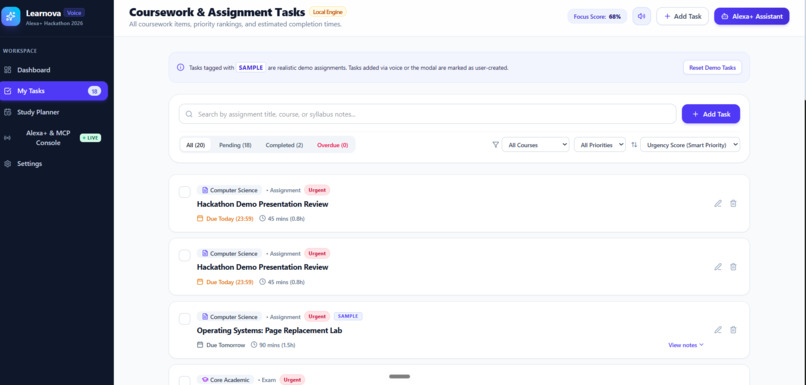Show the All (20) tasks tab

click(196, 145)
